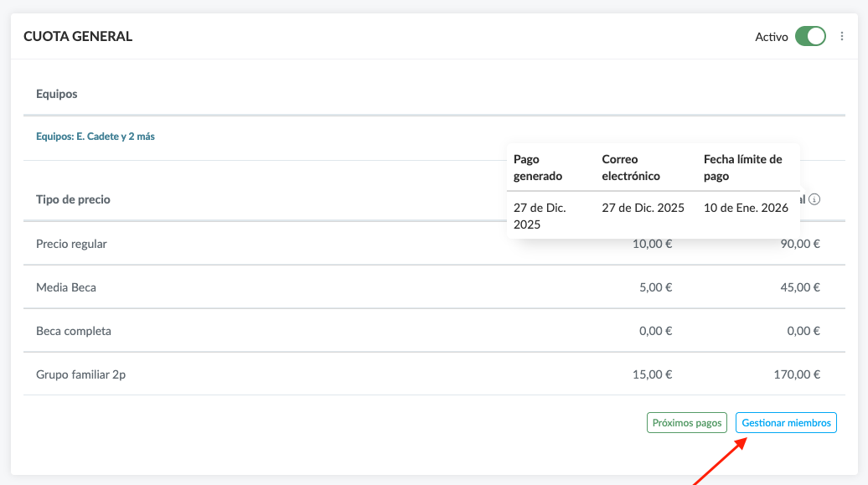
Task: Click the Activo label next to the switch
Action: (772, 37)
